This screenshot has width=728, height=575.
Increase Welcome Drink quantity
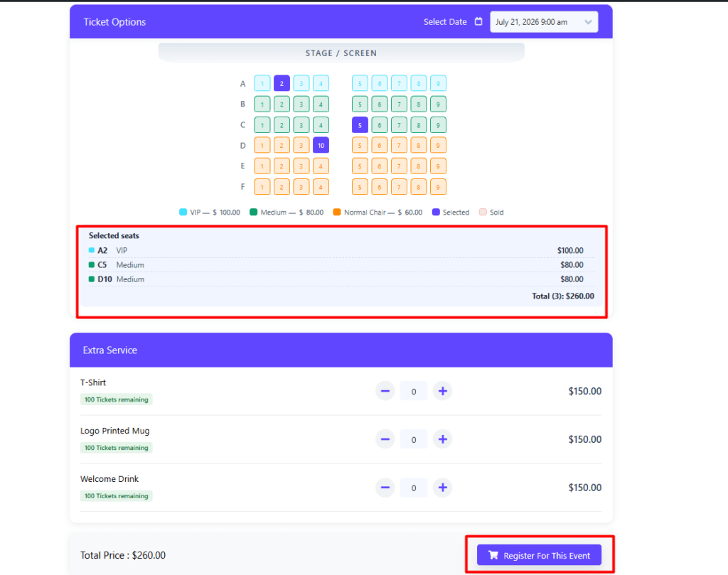click(442, 488)
